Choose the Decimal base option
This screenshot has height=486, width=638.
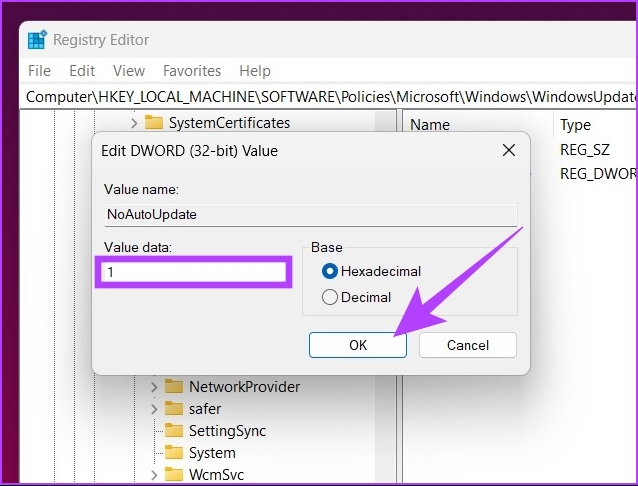pos(329,297)
